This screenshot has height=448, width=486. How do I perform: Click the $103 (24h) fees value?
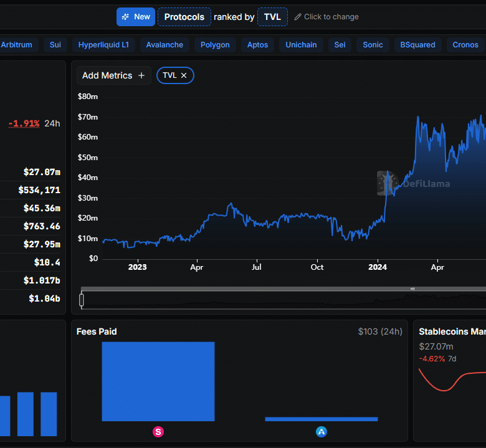380,331
